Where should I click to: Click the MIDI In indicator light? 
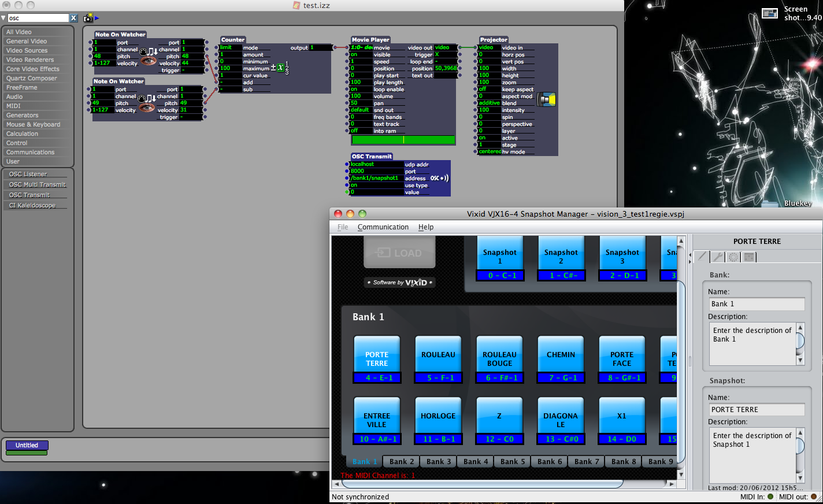coord(770,496)
